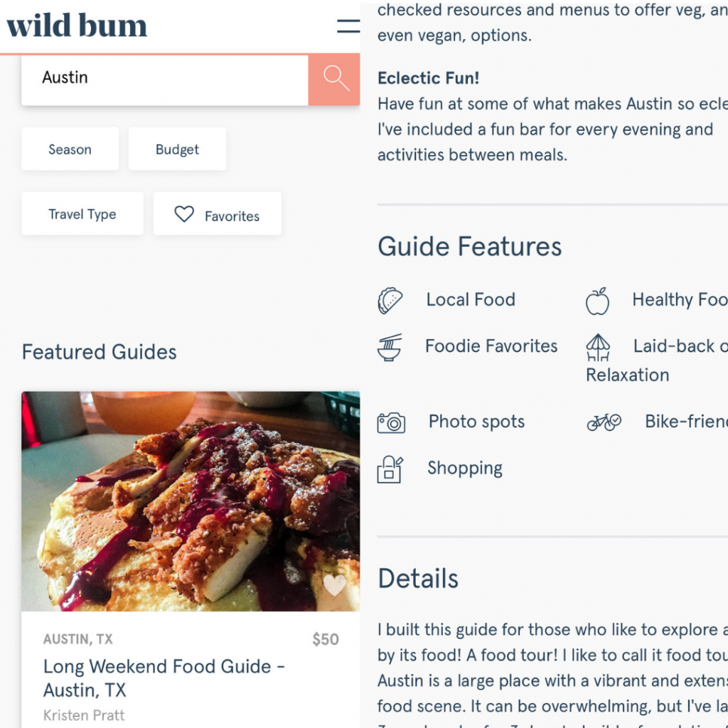Screen dimensions: 728x728
Task: Open Long Weekend Food Guide title link
Action: tap(164, 678)
